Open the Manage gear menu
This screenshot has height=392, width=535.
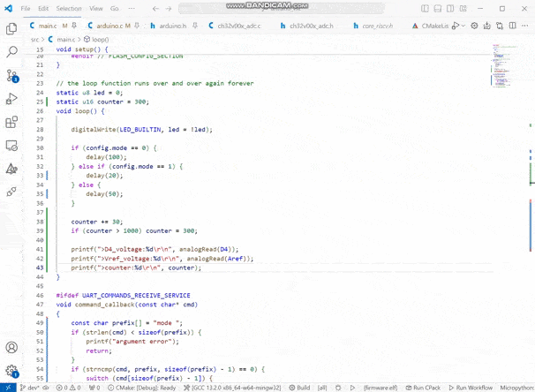pos(11,371)
